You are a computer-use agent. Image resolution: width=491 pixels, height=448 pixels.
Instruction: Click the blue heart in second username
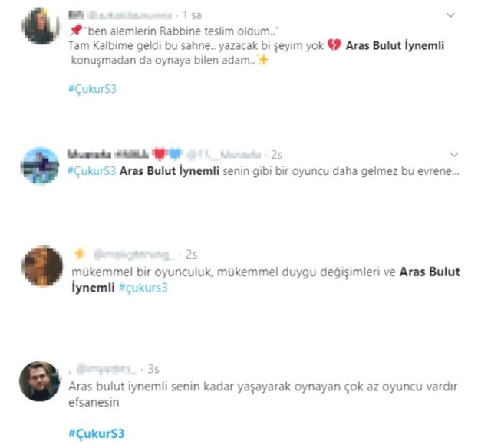click(x=176, y=153)
